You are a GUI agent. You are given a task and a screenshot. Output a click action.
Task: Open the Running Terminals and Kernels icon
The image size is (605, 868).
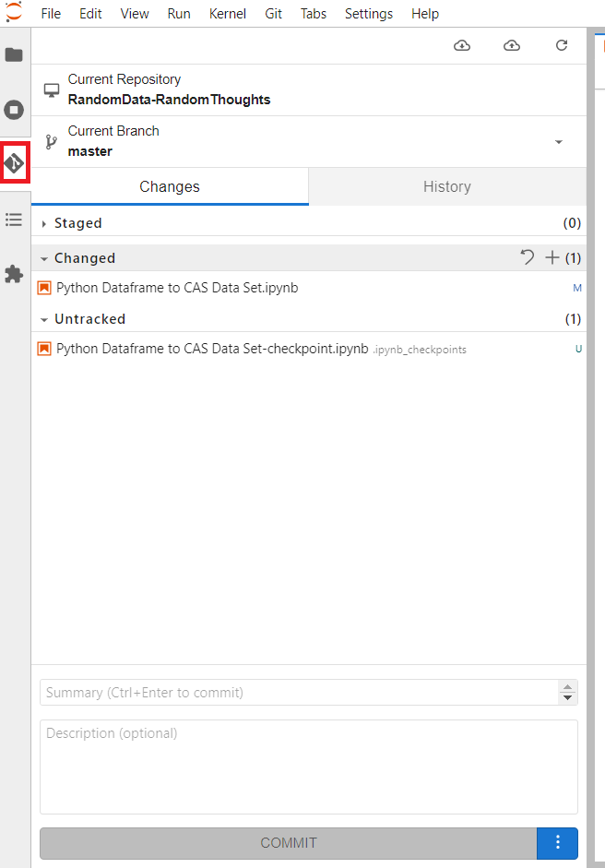point(14,111)
